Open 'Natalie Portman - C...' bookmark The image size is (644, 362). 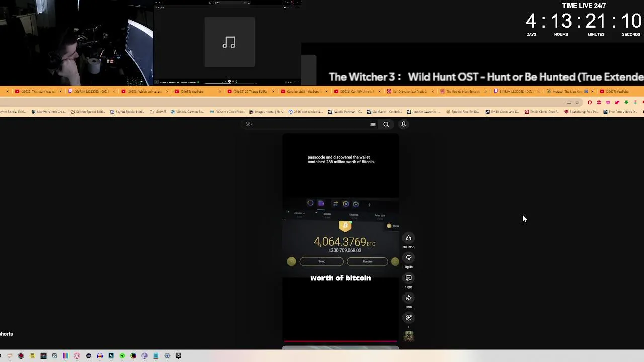click(x=345, y=112)
